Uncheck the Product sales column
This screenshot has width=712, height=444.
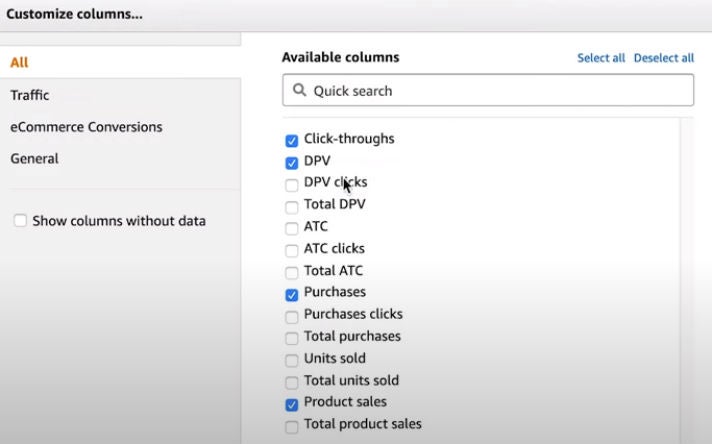pyautogui.click(x=292, y=404)
